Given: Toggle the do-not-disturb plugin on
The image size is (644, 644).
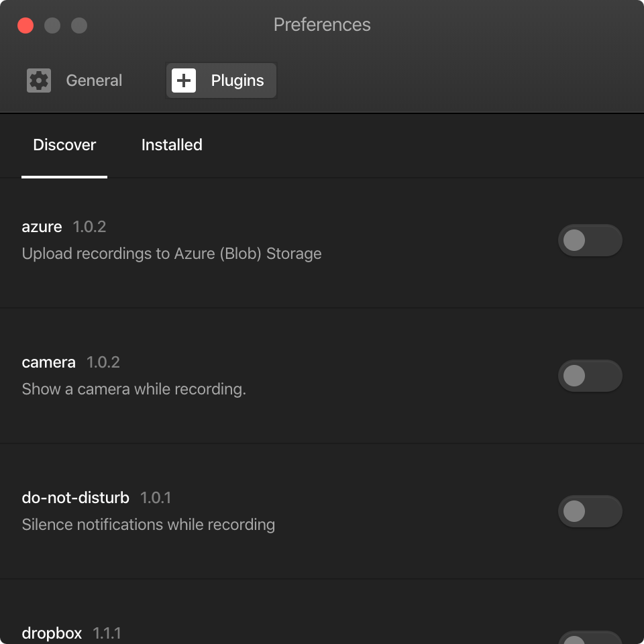Looking at the screenshot, I should point(590,511).
